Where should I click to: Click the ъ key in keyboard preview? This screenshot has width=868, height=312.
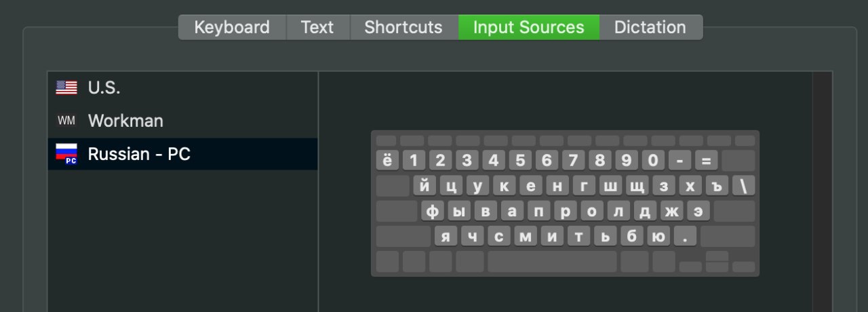pos(717,186)
